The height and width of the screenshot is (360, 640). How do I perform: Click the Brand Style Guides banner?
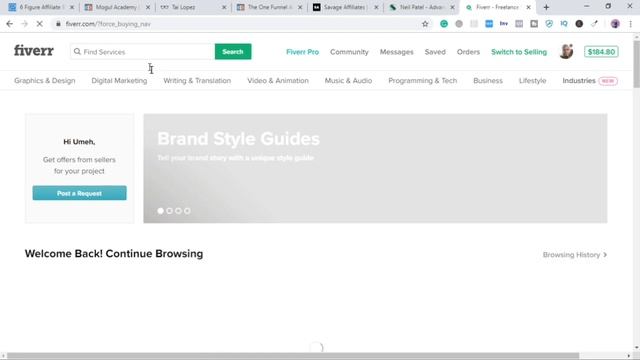[375, 168]
